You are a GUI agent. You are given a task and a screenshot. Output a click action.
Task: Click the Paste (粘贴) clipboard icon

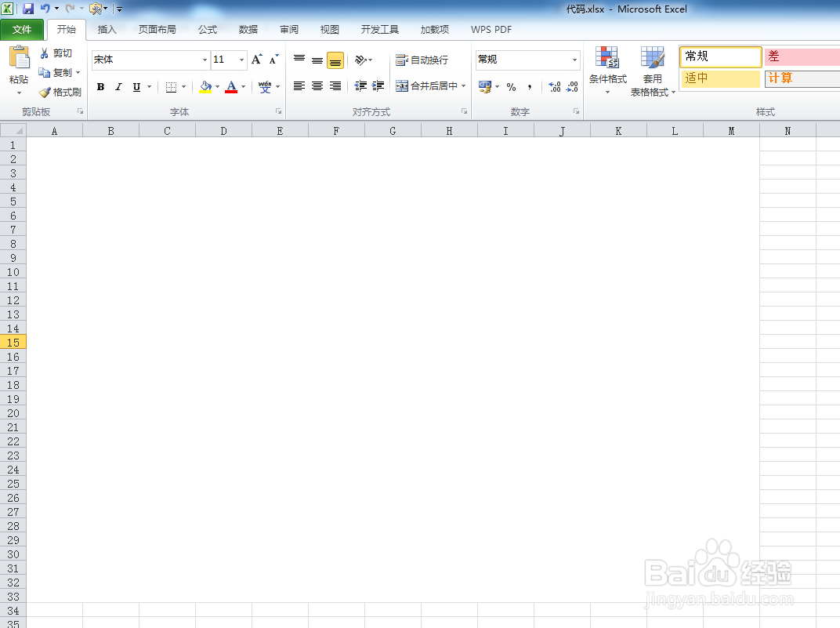20,57
